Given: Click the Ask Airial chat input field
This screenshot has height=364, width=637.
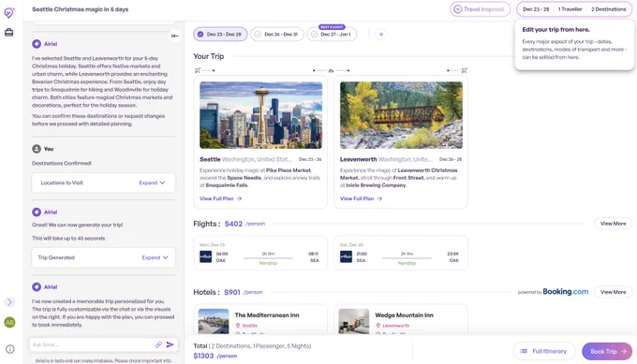Looking at the screenshot, I should 92,345.
